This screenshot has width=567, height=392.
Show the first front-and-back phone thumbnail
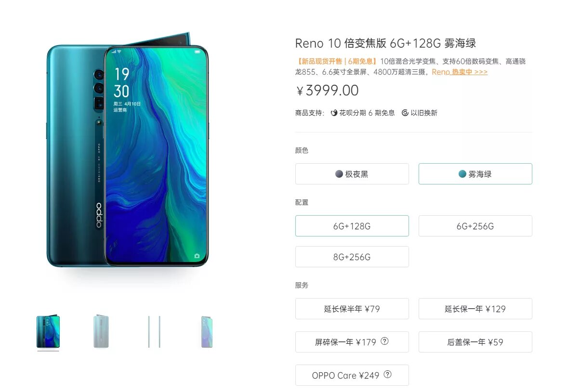(48, 332)
